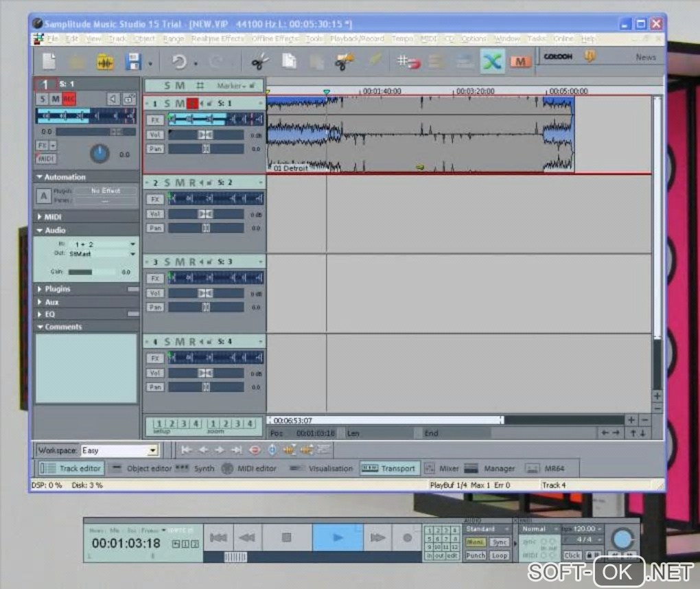The height and width of the screenshot is (589, 700).
Task: Open the Manager panel
Action: pos(490,468)
